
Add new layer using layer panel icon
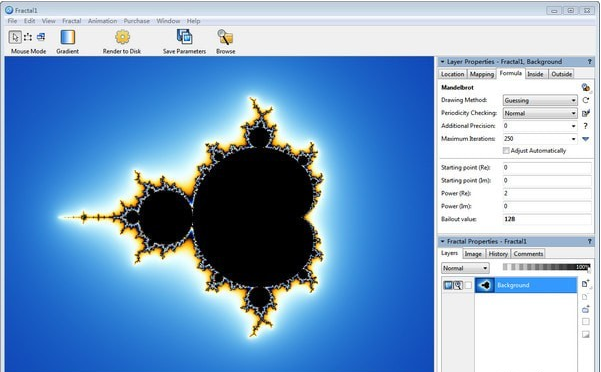[585, 284]
